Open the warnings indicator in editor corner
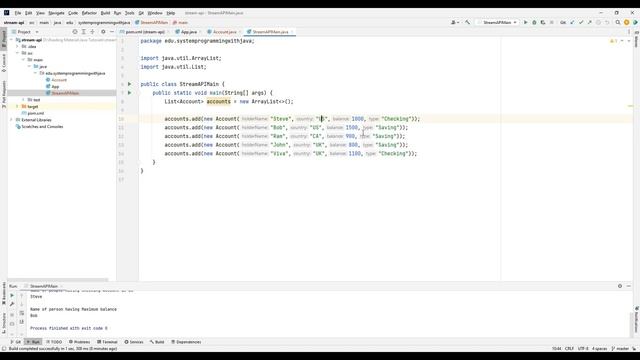The height and width of the screenshot is (360, 640). [x=613, y=41]
